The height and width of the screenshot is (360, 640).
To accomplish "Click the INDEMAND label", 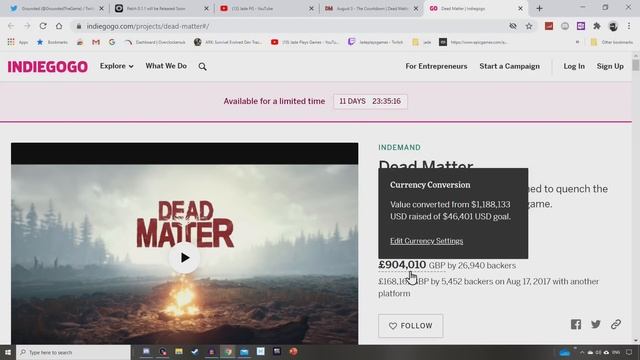I will [400, 147].
